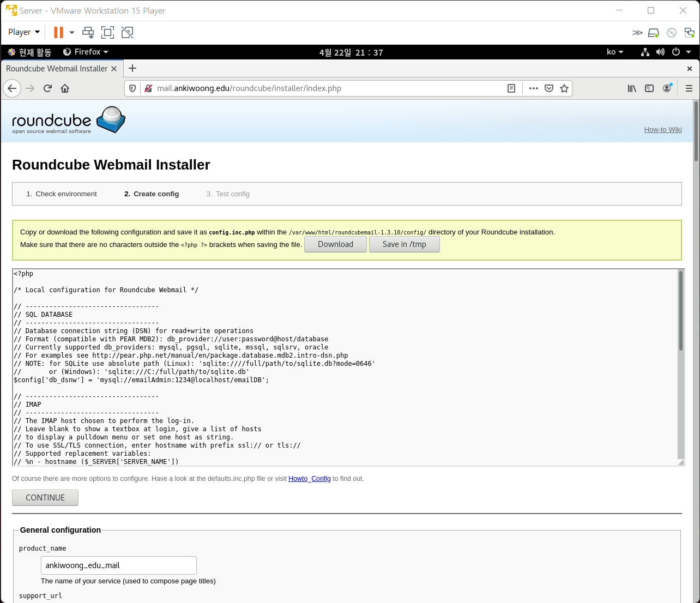Click the VMware CD/DVD device icon
Screen dimensions: 700x603
672,33
